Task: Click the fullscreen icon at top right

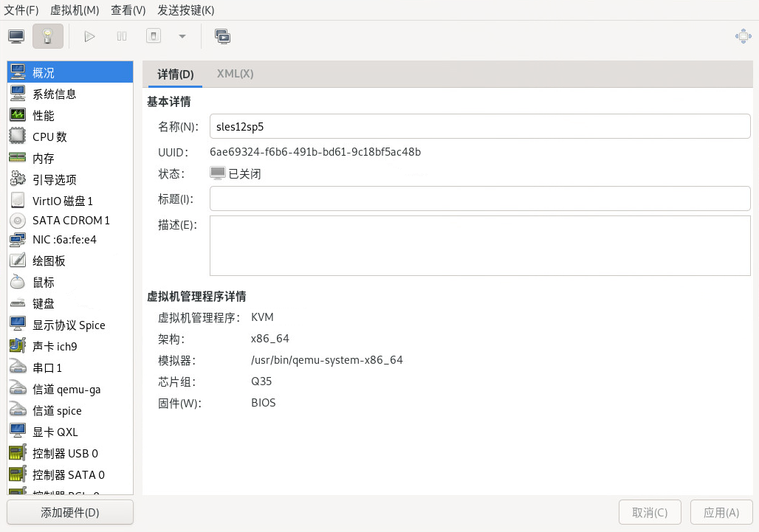Action: [x=743, y=36]
